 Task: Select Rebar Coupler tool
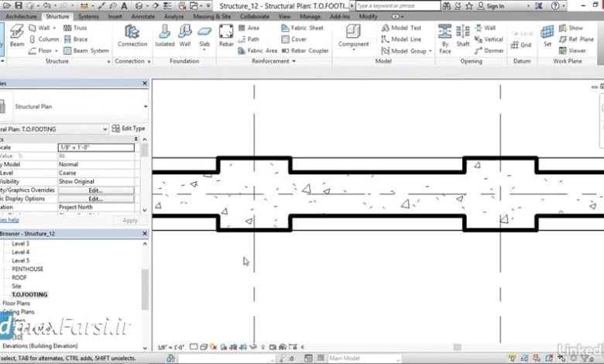tap(305, 50)
